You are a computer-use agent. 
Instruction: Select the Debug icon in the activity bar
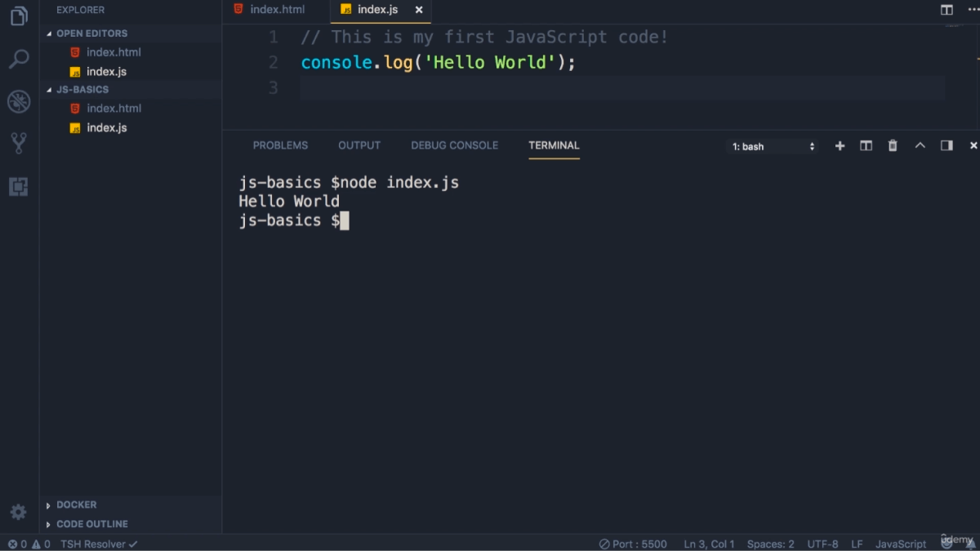(18, 101)
